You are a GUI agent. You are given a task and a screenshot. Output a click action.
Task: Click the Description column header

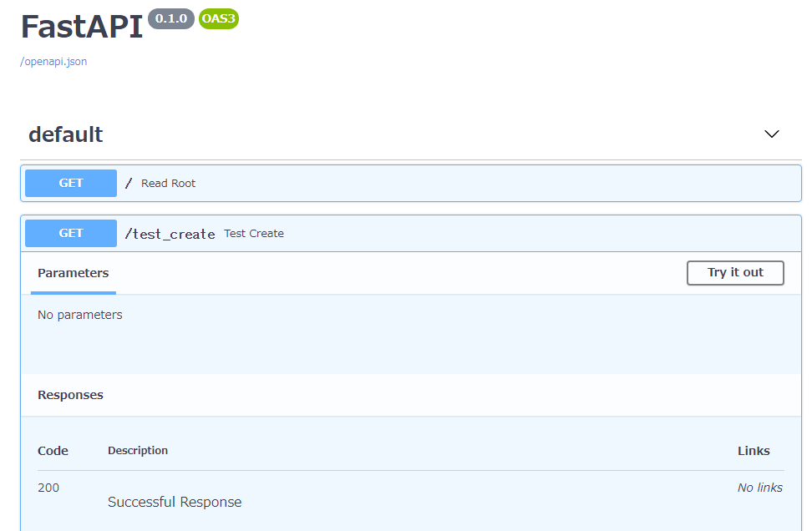(138, 450)
